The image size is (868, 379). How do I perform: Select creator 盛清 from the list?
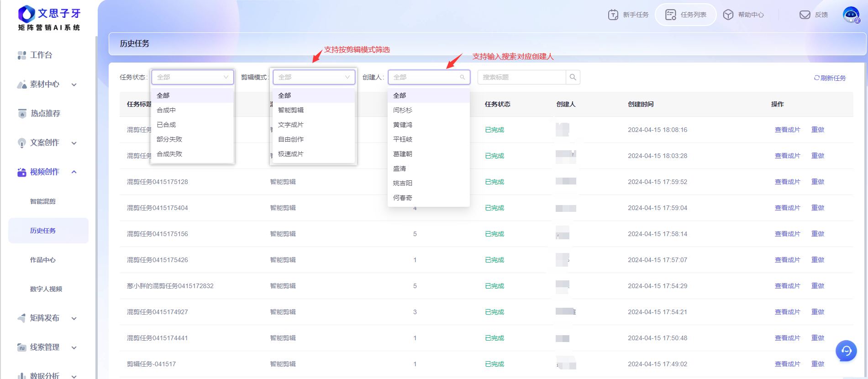point(429,168)
